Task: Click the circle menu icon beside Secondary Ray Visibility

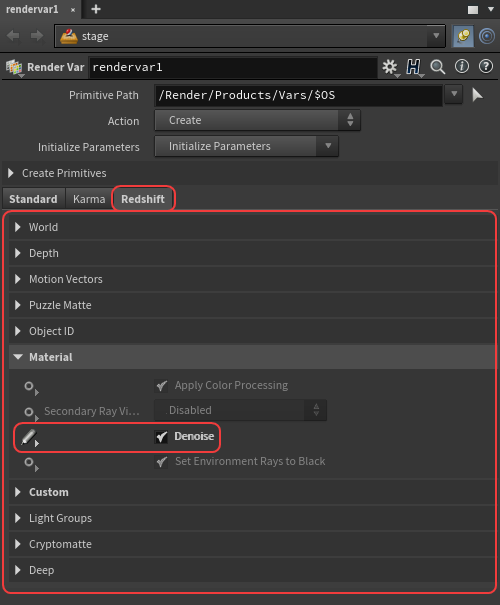Action: 30,412
